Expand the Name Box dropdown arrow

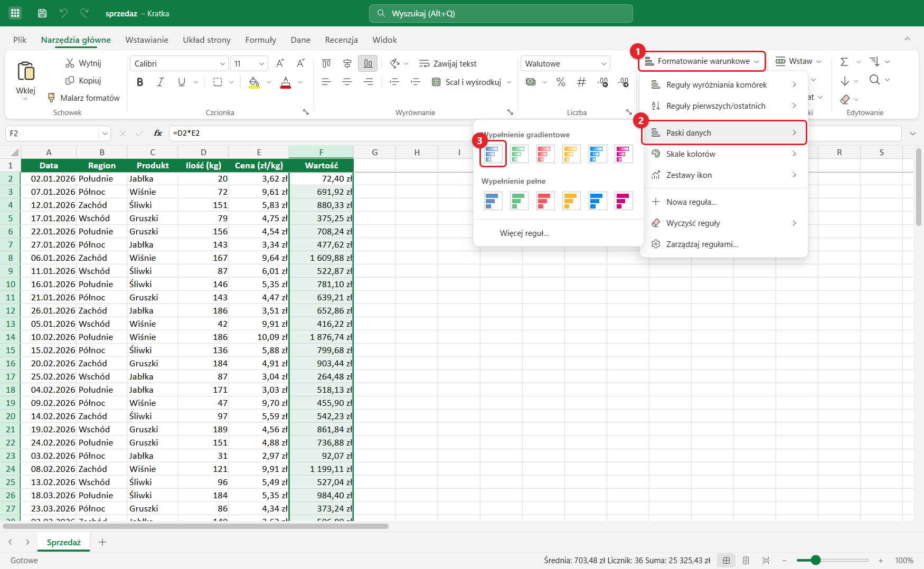pos(105,134)
